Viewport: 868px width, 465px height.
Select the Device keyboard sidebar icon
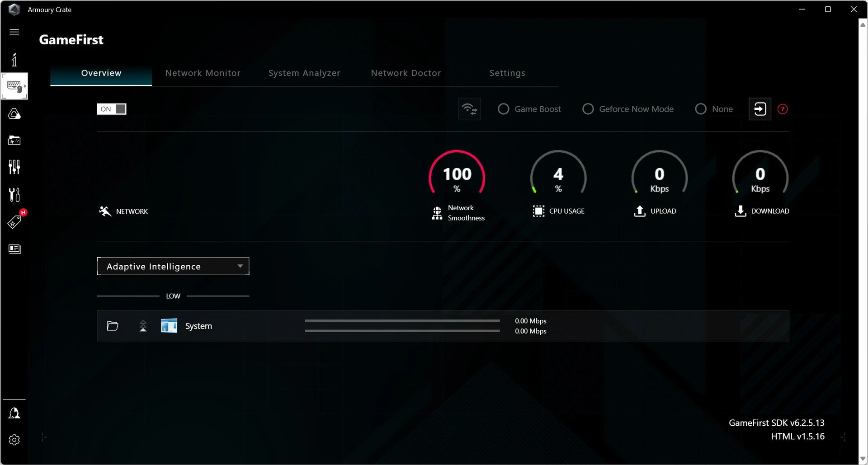pyautogui.click(x=14, y=86)
